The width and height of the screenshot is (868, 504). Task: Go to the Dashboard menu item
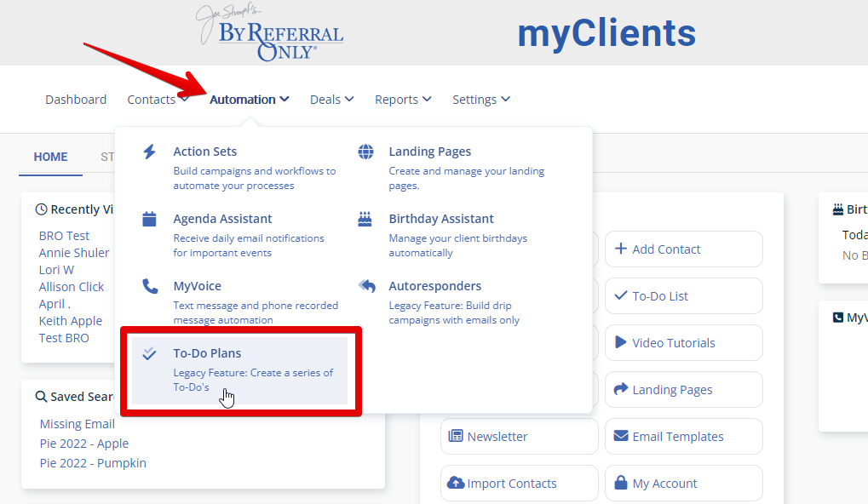click(76, 100)
